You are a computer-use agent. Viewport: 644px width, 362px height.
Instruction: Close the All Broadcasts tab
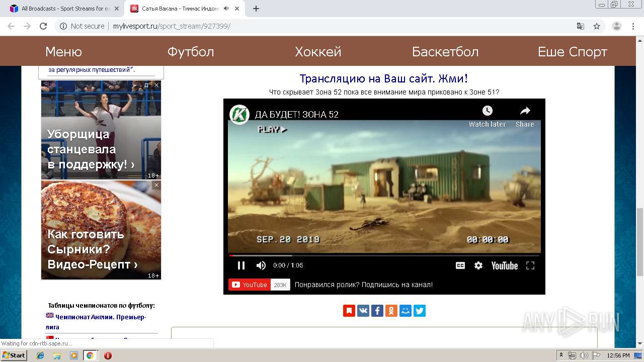coord(117,9)
